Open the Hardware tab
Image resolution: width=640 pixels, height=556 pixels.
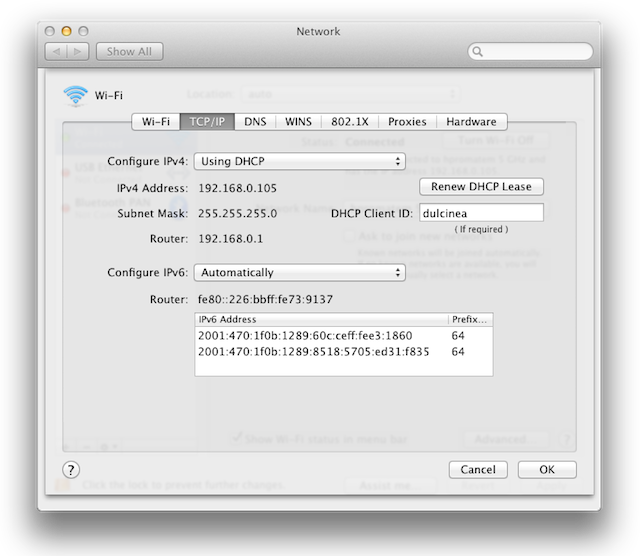(x=471, y=122)
